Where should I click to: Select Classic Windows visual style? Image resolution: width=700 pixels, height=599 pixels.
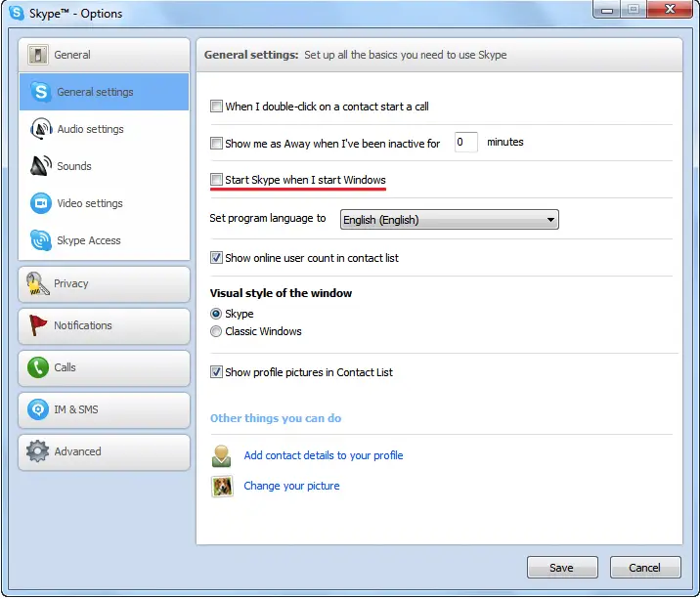pyautogui.click(x=216, y=331)
